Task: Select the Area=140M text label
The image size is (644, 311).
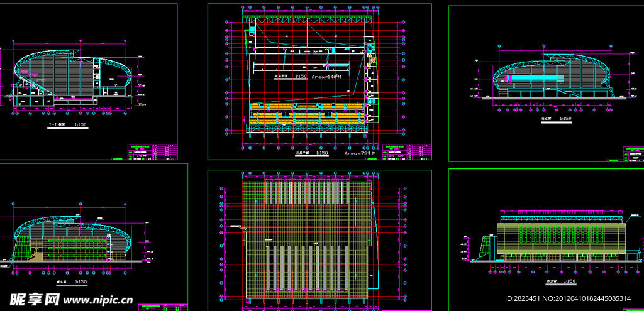Action: pyautogui.click(x=326, y=77)
